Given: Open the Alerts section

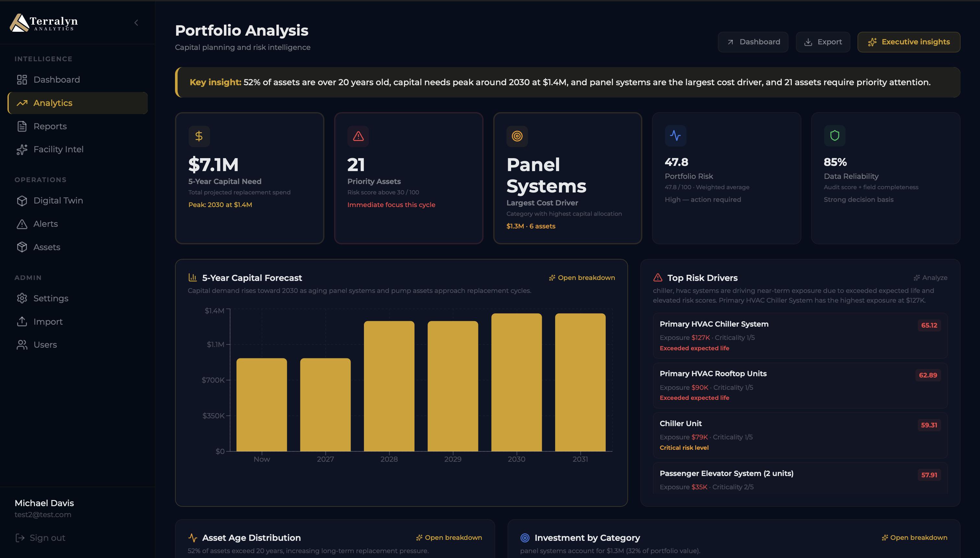Looking at the screenshot, I should (x=45, y=224).
